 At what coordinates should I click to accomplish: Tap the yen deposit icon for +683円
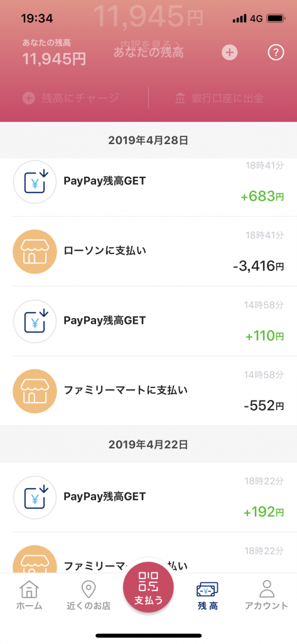pyautogui.click(x=35, y=182)
